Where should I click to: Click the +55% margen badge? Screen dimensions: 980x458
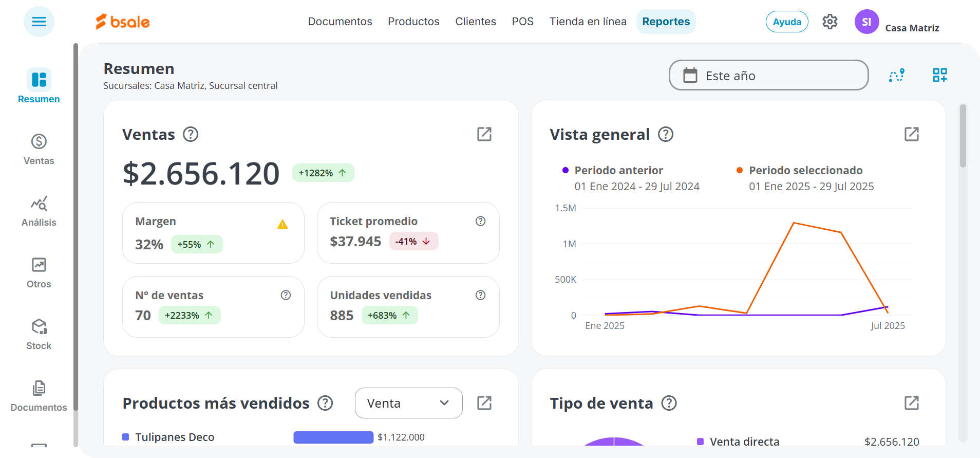[197, 244]
